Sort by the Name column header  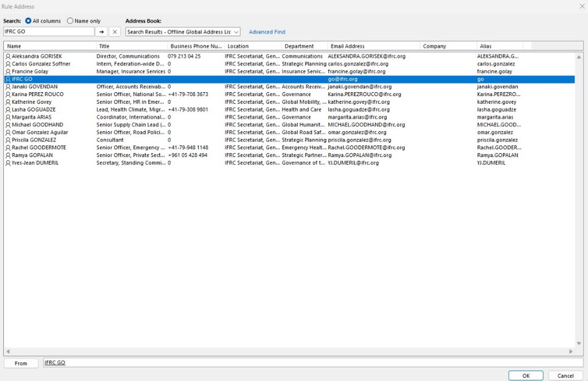[50, 46]
